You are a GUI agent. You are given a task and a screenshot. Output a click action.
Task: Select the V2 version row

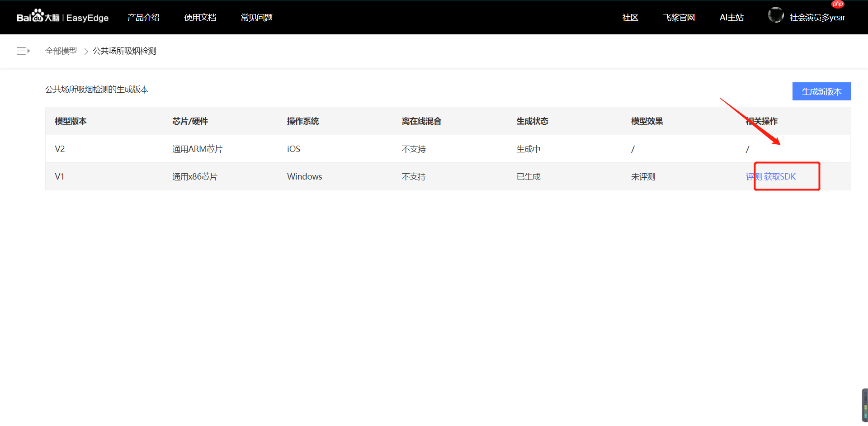click(60, 149)
